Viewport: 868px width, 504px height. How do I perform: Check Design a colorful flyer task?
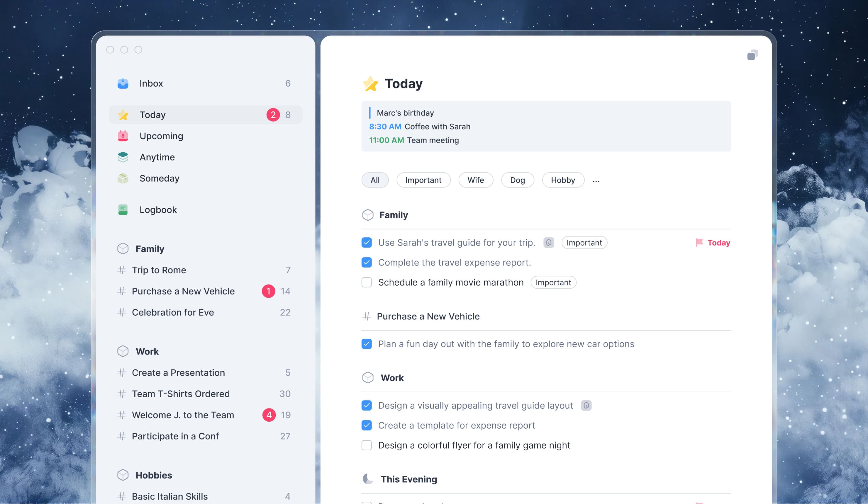click(x=367, y=445)
